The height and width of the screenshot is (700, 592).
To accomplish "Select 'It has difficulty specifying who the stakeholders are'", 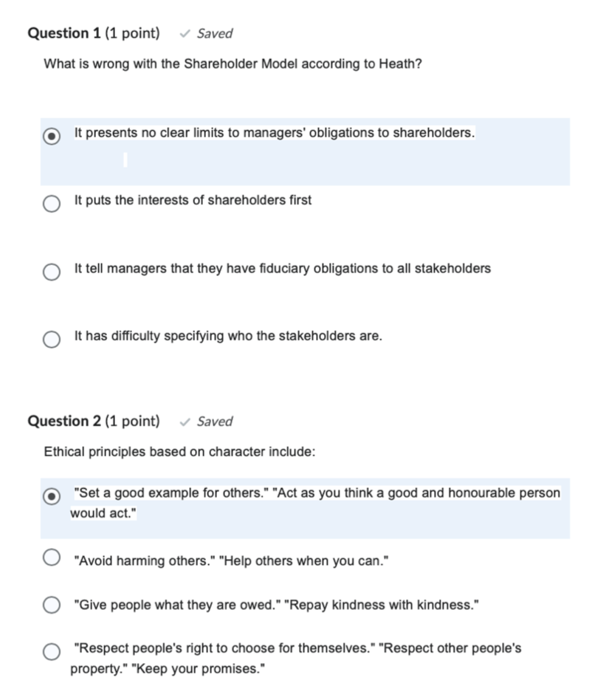I will coord(51,340).
